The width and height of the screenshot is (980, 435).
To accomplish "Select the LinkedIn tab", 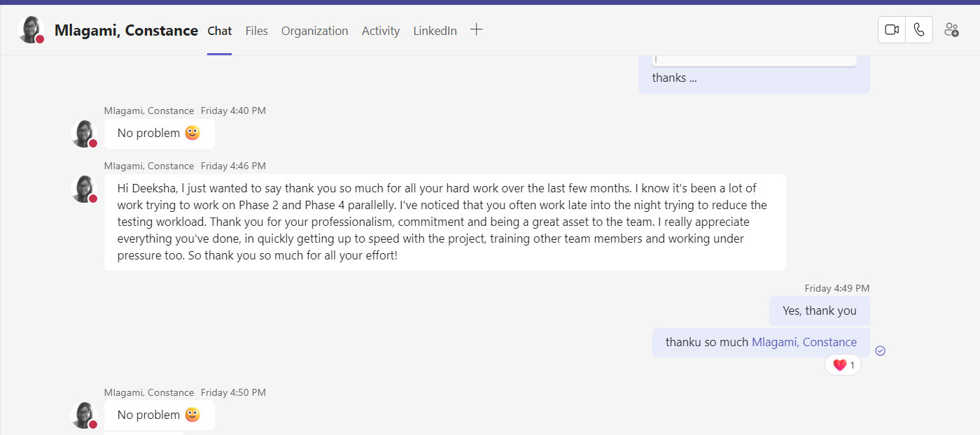I will 435,31.
